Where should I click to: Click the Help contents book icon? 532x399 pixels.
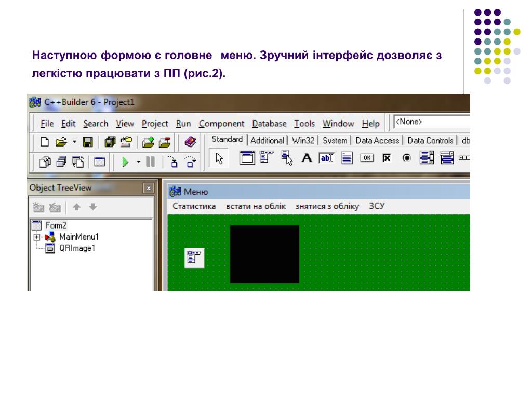point(190,141)
